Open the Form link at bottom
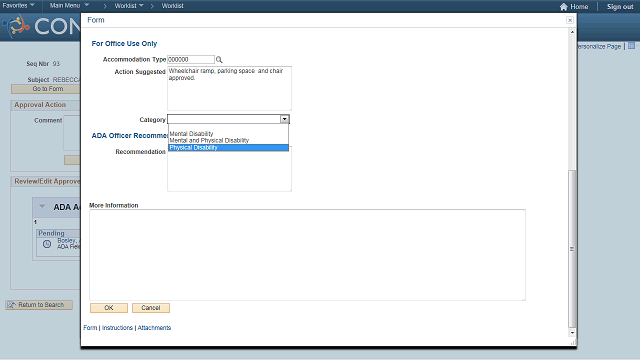 pyautogui.click(x=90, y=328)
